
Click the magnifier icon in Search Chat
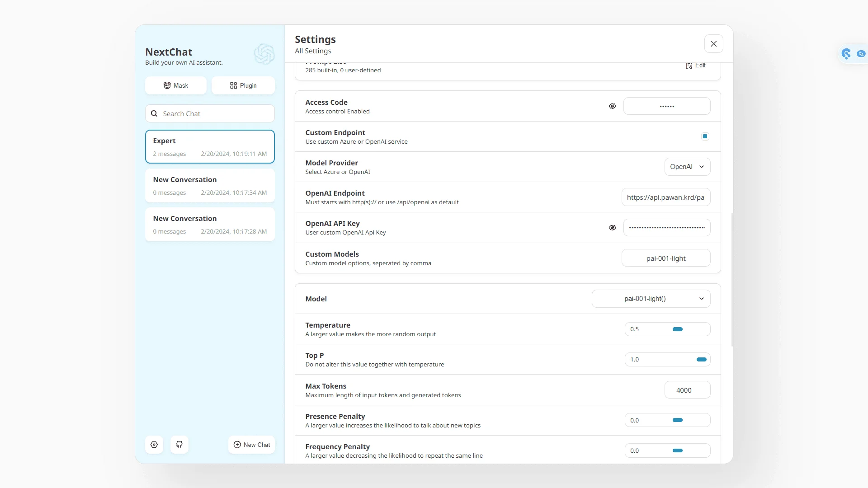pyautogui.click(x=154, y=113)
